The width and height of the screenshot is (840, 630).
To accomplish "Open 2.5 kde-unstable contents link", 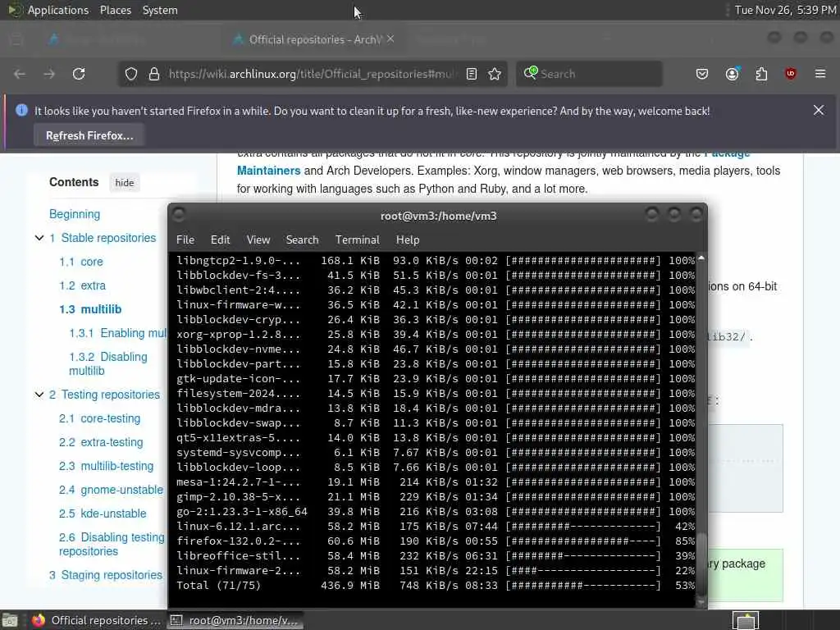I will tap(103, 514).
